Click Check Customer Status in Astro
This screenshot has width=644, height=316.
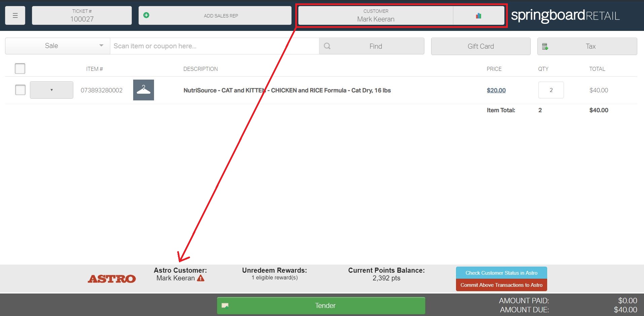tap(501, 273)
